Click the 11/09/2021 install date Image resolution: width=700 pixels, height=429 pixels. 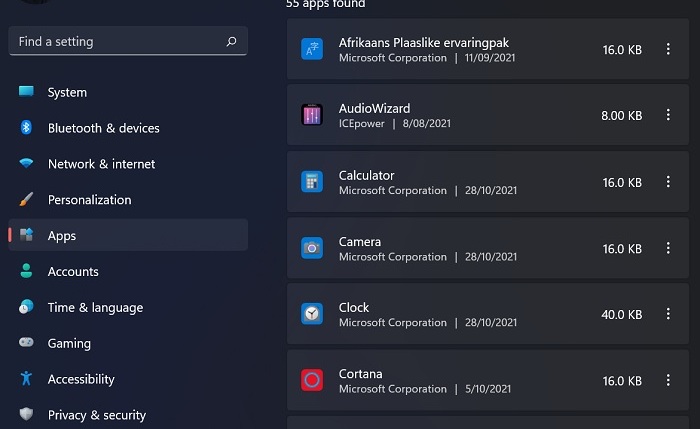point(490,58)
